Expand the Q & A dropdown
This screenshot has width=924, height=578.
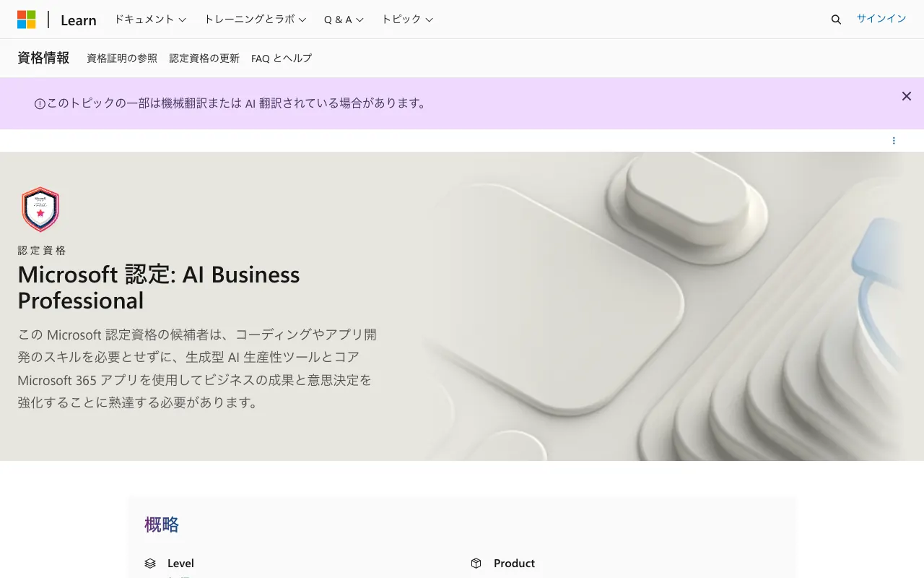tap(344, 20)
